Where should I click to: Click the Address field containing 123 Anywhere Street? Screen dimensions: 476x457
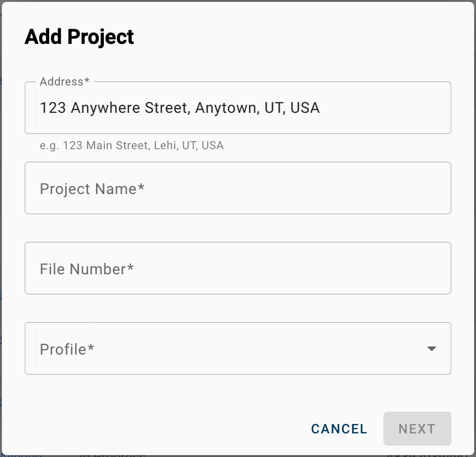[238, 108]
